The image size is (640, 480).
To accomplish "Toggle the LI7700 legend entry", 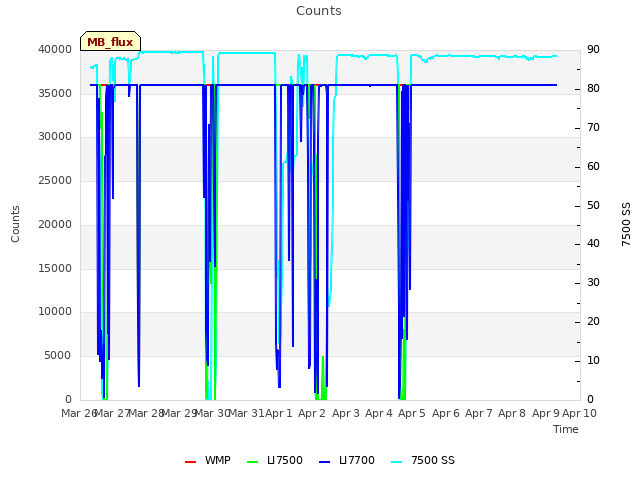I will pos(347,461).
